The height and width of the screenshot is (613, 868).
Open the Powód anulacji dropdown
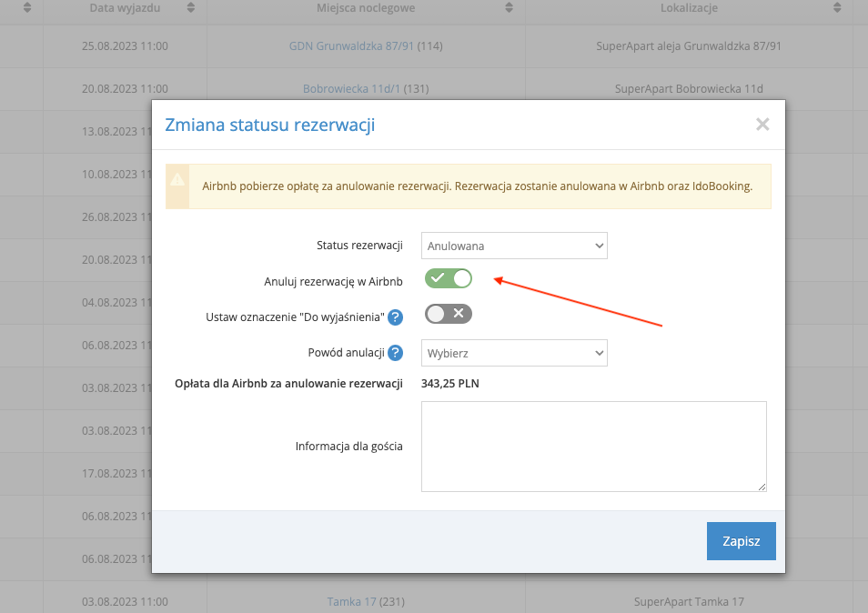[x=514, y=353]
